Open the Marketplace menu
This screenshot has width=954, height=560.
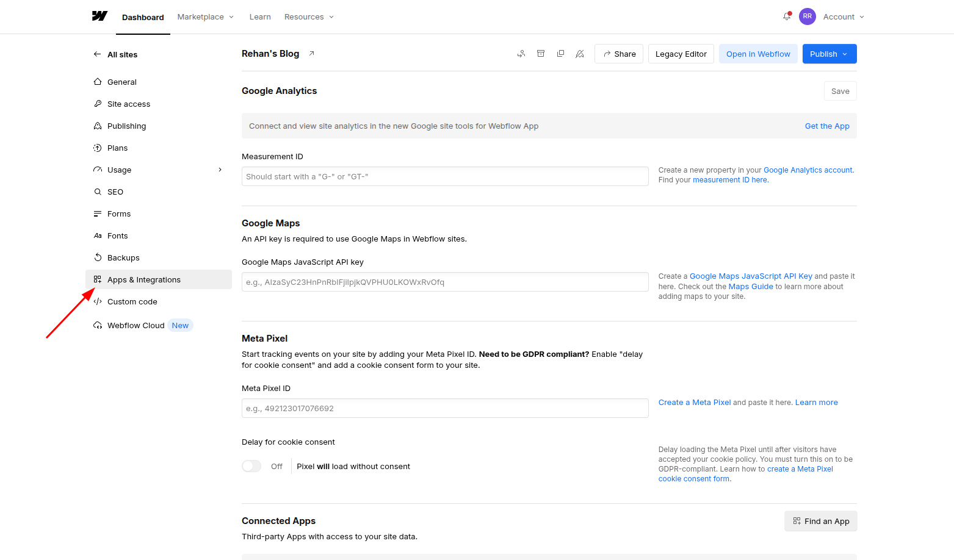(x=205, y=17)
